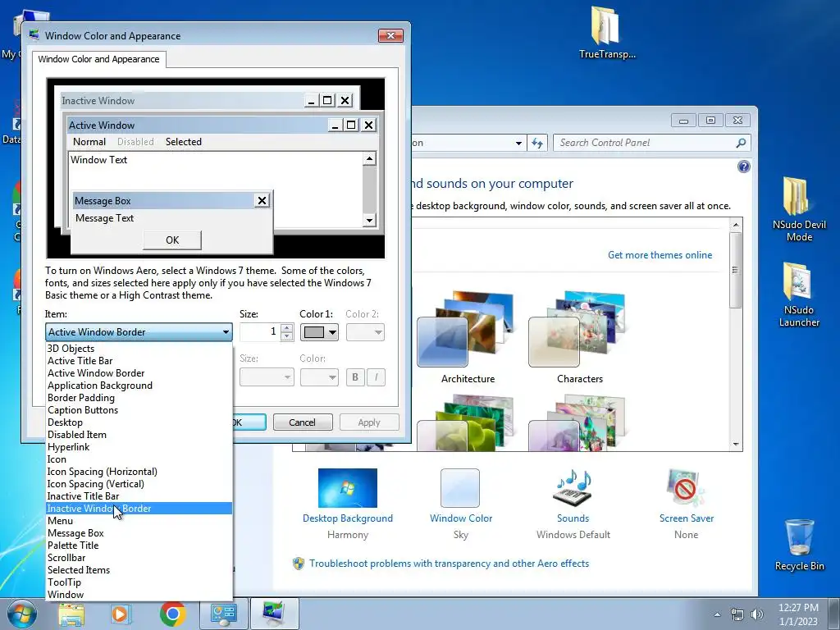Decrease item Size with the down spinner
This screenshot has width=840, height=630.
(x=286, y=336)
